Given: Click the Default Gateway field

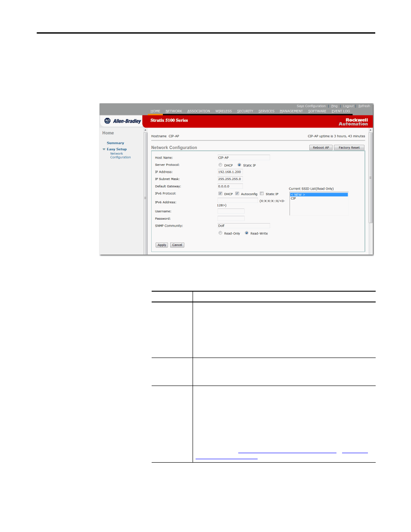Looking at the screenshot, I should pyautogui.click(x=230, y=187).
